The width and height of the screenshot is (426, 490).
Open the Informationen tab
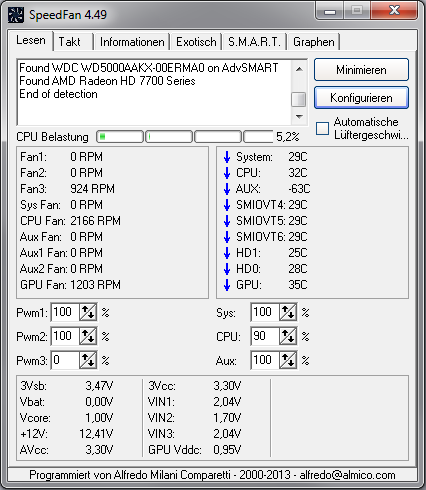click(x=132, y=42)
